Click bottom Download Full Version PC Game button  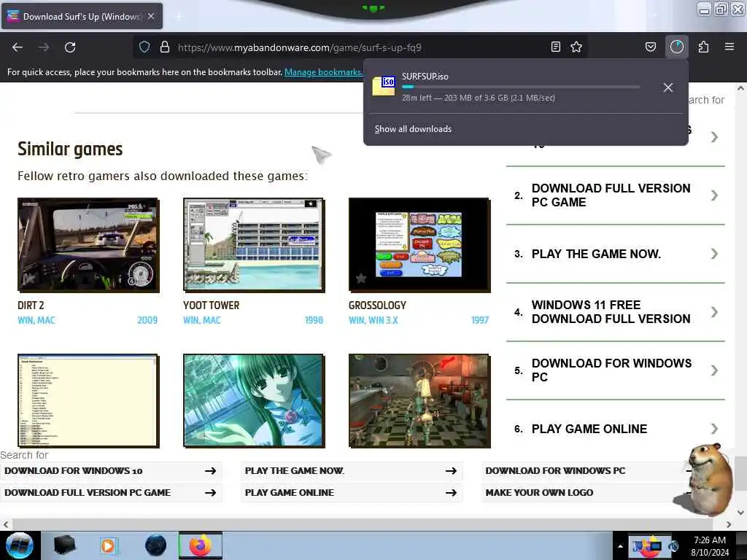[111, 493]
